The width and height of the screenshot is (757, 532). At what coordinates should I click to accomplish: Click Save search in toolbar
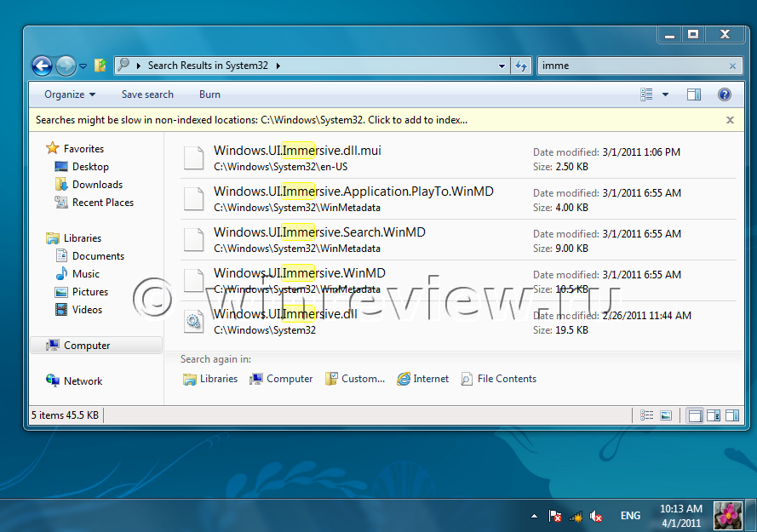pyautogui.click(x=147, y=94)
